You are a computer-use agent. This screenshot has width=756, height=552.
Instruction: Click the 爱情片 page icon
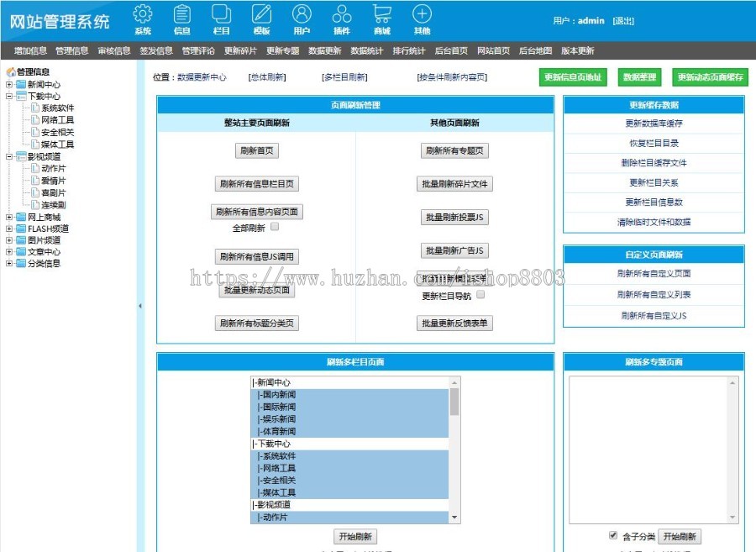34,181
